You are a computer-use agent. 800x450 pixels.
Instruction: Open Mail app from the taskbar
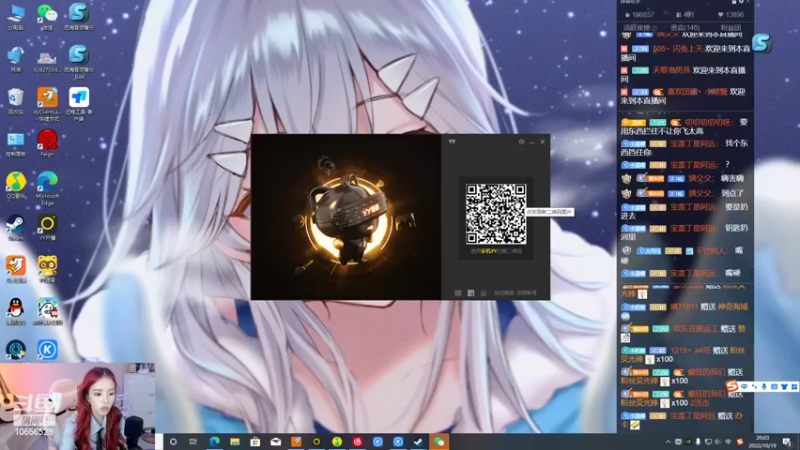tap(276, 441)
